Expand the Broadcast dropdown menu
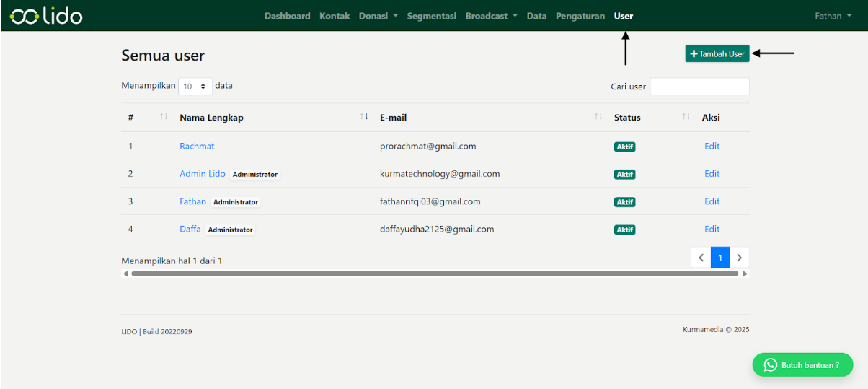 (x=491, y=16)
